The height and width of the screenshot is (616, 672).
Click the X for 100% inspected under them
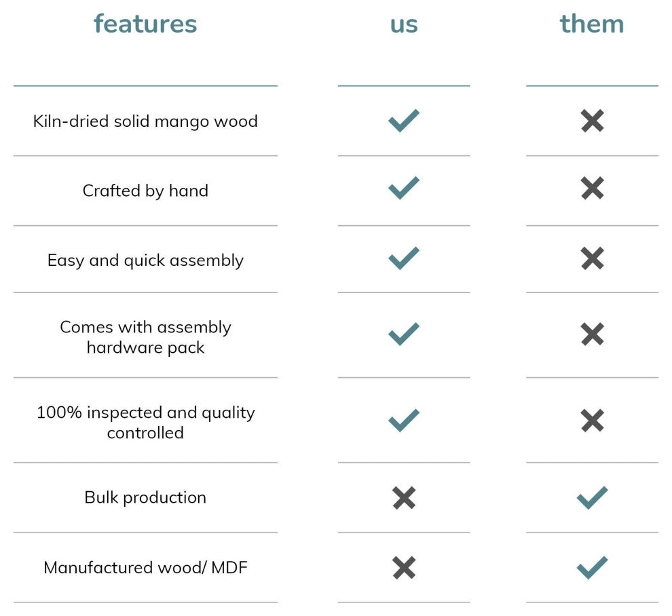click(593, 421)
